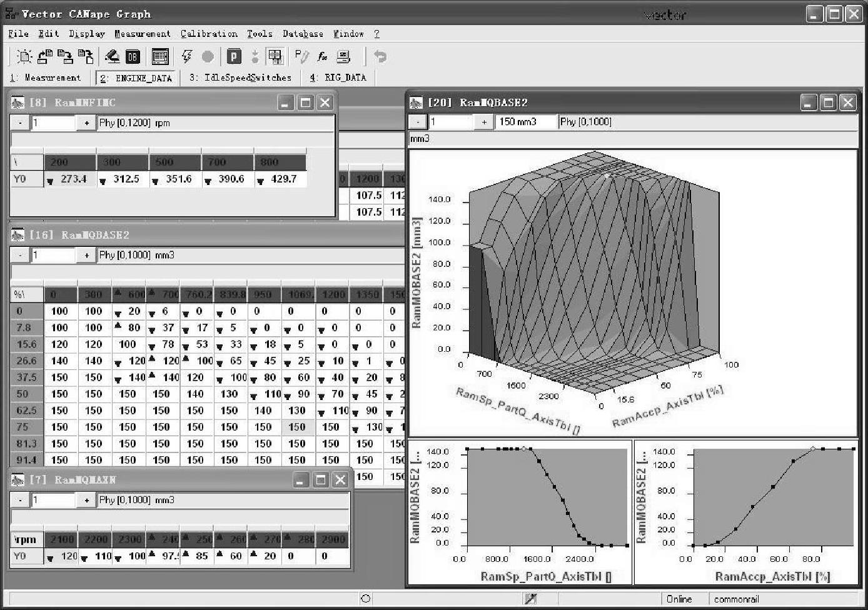Open the File menu
The image size is (868, 610).
(x=18, y=34)
